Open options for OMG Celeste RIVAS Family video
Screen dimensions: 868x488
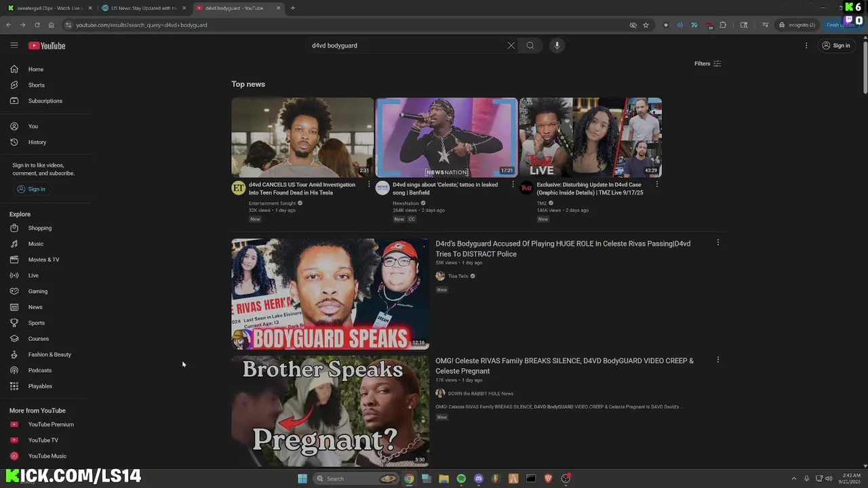coord(717,360)
